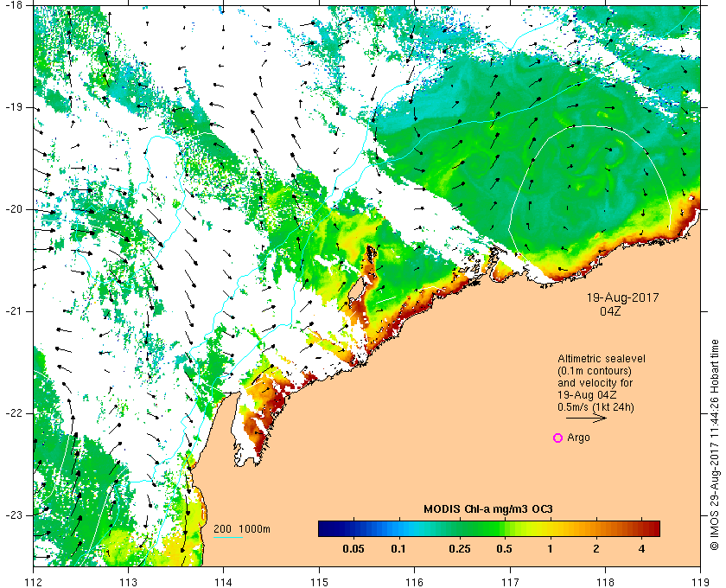Screen dimensions: 726x588
Task: Click the latitude axis label '-23'
Action: point(13,515)
